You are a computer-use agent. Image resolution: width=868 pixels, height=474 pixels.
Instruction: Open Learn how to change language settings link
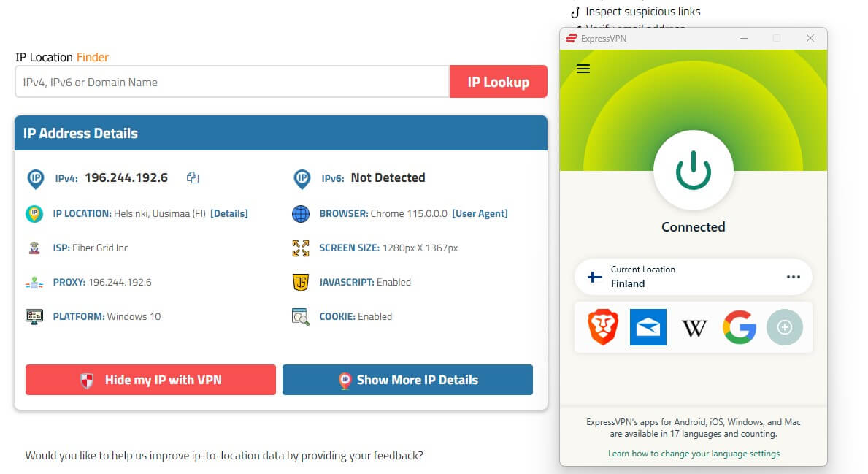[x=694, y=454]
